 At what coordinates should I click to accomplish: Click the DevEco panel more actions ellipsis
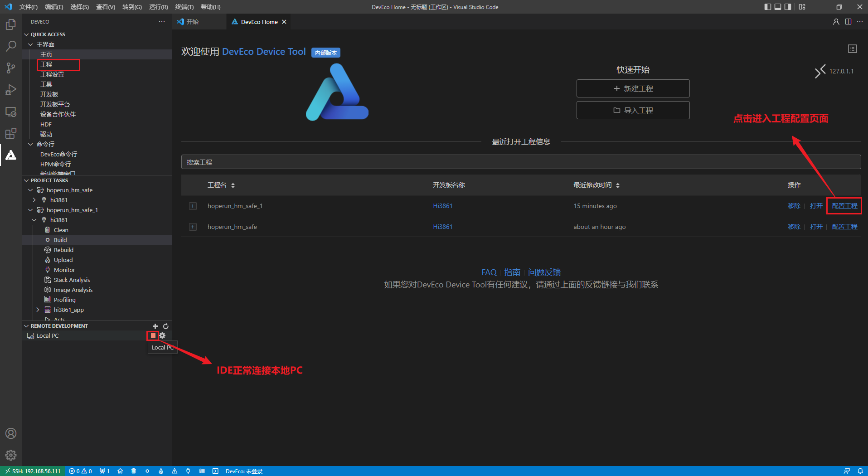click(162, 22)
